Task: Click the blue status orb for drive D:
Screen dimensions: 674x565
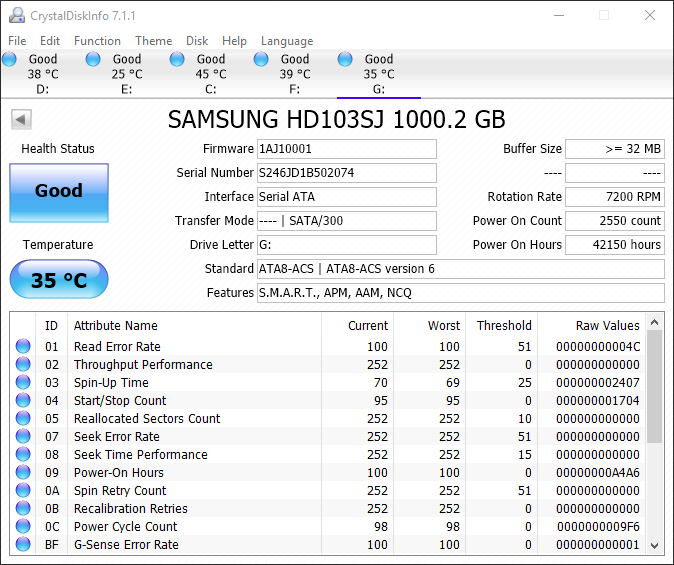Action: 9,59
